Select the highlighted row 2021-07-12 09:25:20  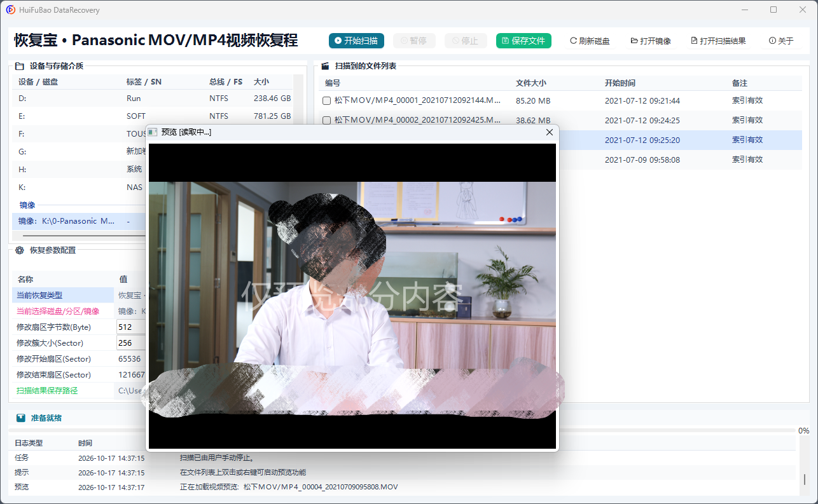681,140
